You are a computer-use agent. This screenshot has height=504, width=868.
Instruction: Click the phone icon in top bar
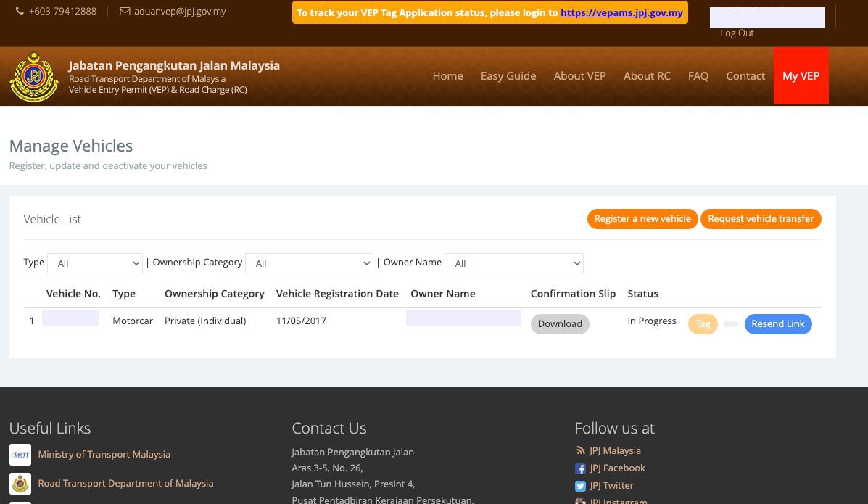click(20, 12)
